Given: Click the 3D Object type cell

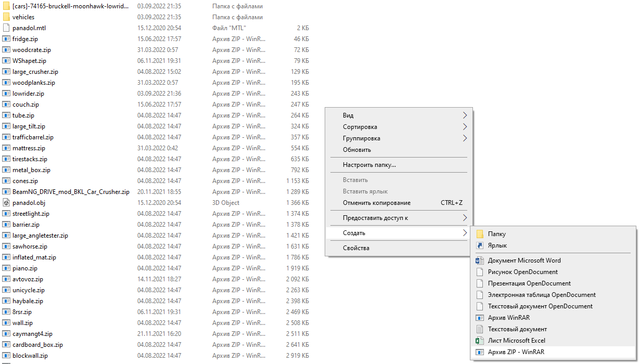Looking at the screenshot, I should point(226,203).
